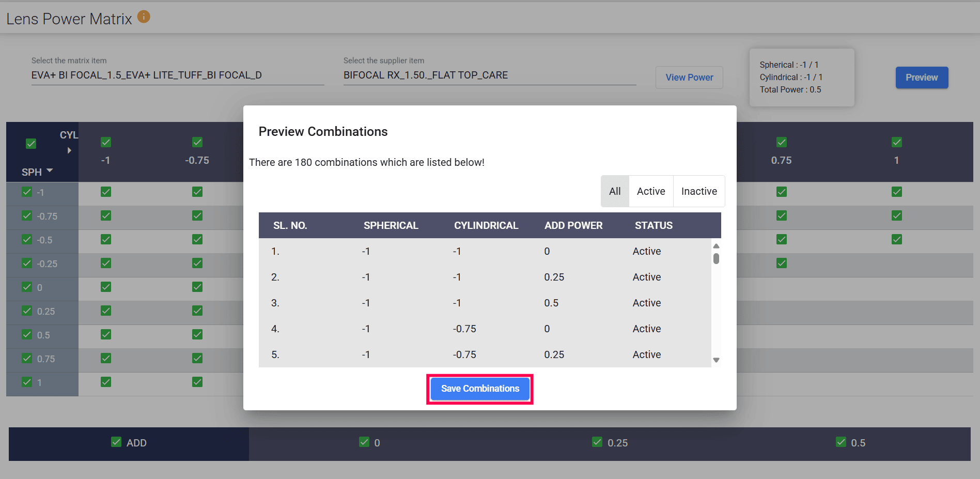Image resolution: width=980 pixels, height=479 pixels.
Task: Uncheck the CYL -1 column header checkbox
Action: tap(106, 142)
